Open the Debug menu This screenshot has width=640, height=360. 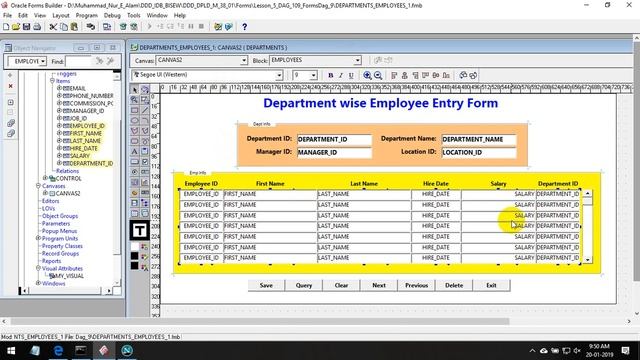click(112, 16)
